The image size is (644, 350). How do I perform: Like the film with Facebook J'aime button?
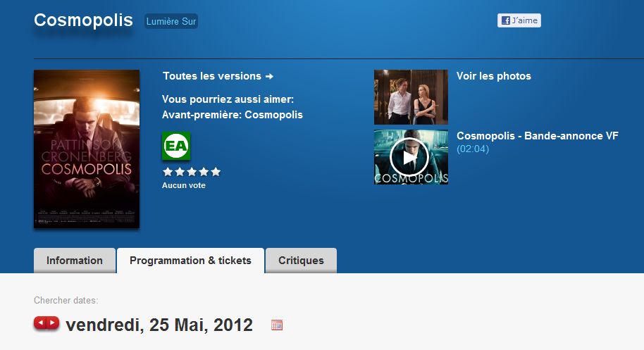pos(519,20)
